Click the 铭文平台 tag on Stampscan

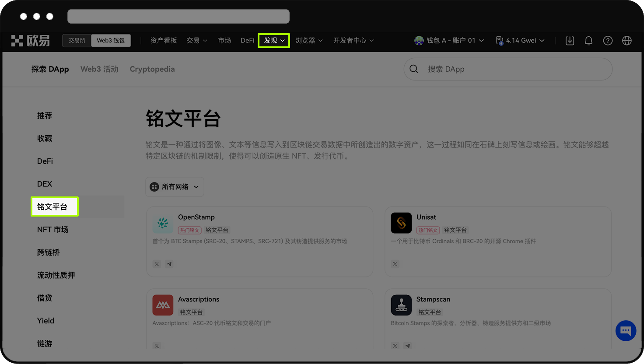[x=430, y=312]
